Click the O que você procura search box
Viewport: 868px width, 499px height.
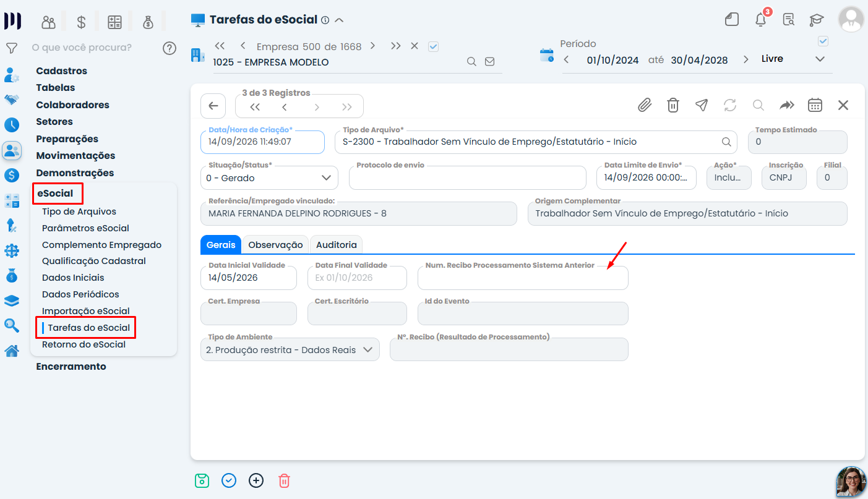[82, 48]
